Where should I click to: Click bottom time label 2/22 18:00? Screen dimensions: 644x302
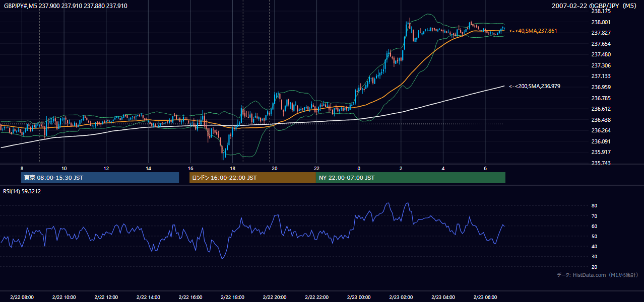point(232,297)
